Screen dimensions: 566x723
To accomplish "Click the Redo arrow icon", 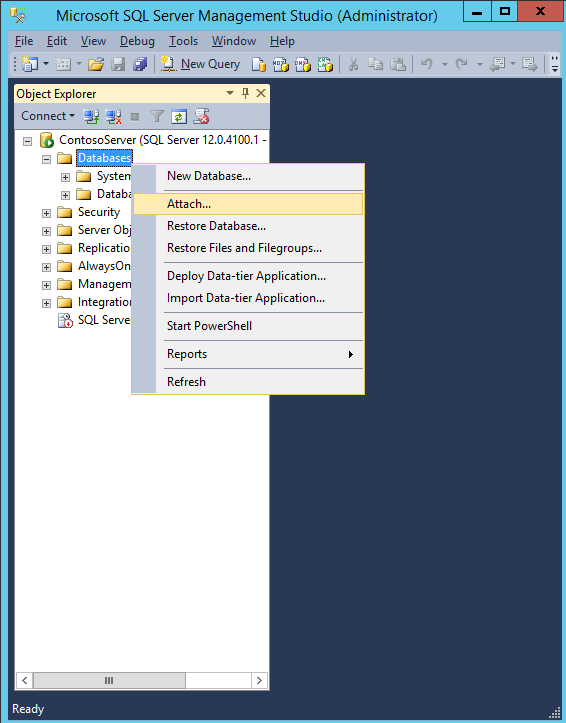I will [461, 64].
